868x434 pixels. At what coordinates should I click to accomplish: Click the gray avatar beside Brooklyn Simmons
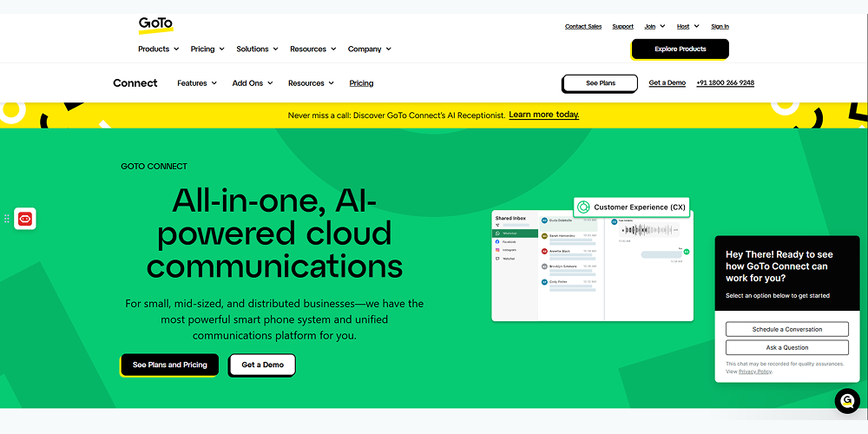point(545,266)
